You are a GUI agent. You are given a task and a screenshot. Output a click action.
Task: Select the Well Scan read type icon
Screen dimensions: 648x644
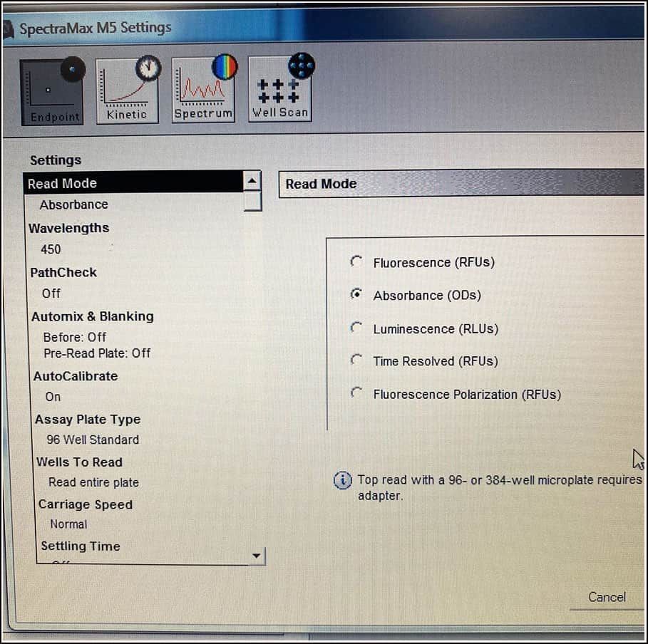(281, 88)
